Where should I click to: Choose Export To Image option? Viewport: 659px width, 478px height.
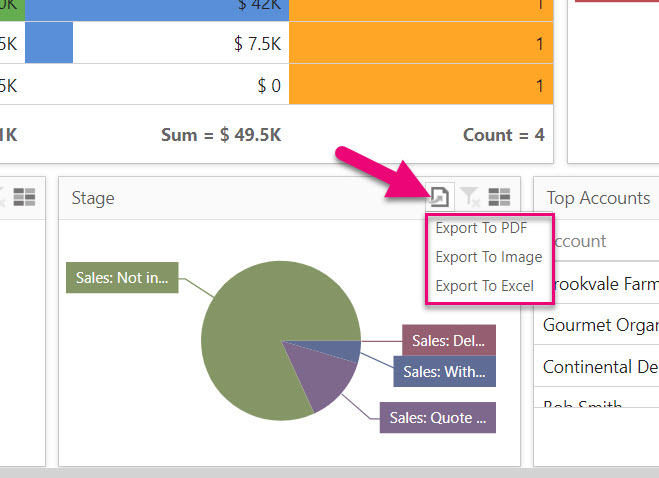pos(489,256)
